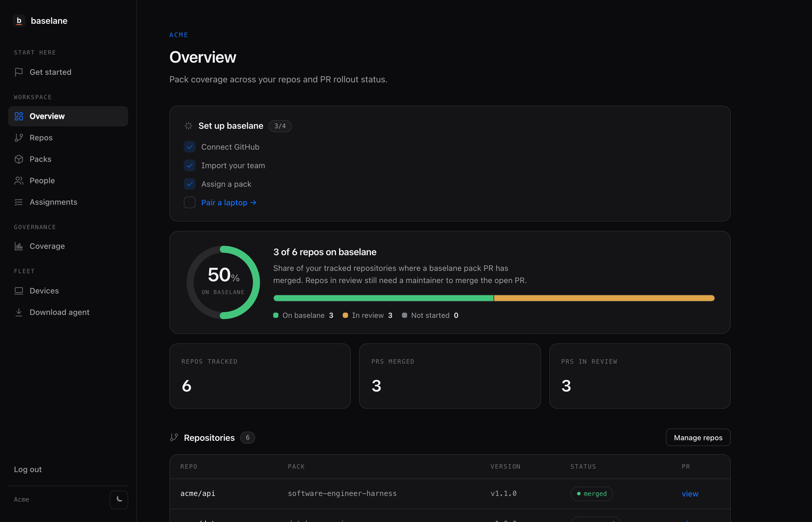Click the PRs merged card
The image size is (812, 522).
tap(450, 376)
